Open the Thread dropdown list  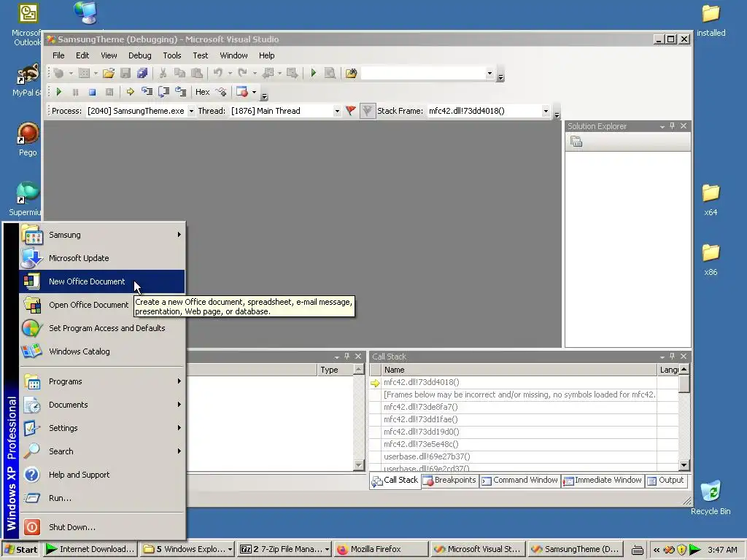pos(337,111)
